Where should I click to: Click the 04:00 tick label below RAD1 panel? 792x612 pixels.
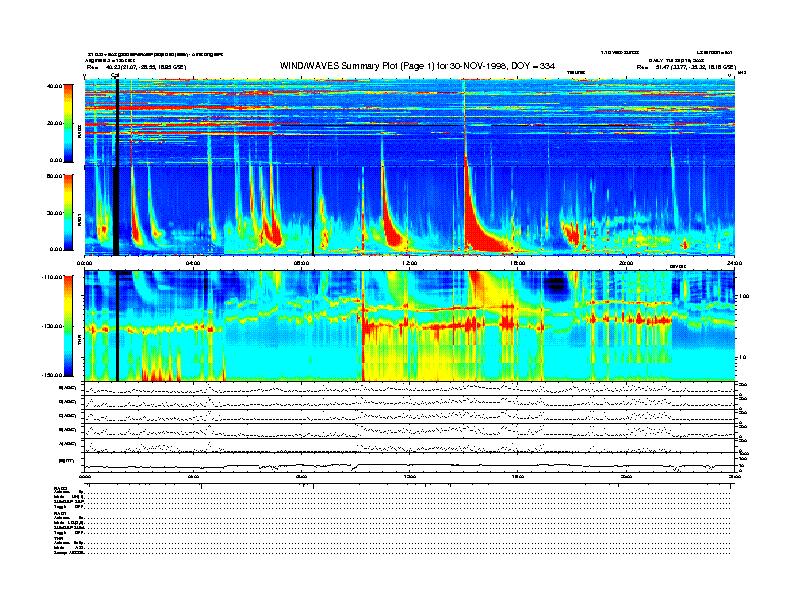(x=193, y=263)
